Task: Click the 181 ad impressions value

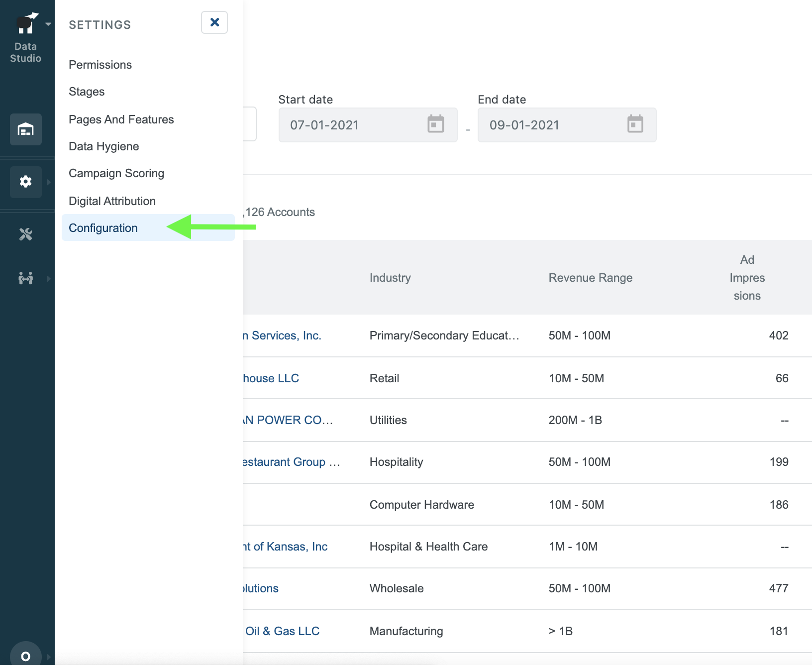Action: [779, 631]
